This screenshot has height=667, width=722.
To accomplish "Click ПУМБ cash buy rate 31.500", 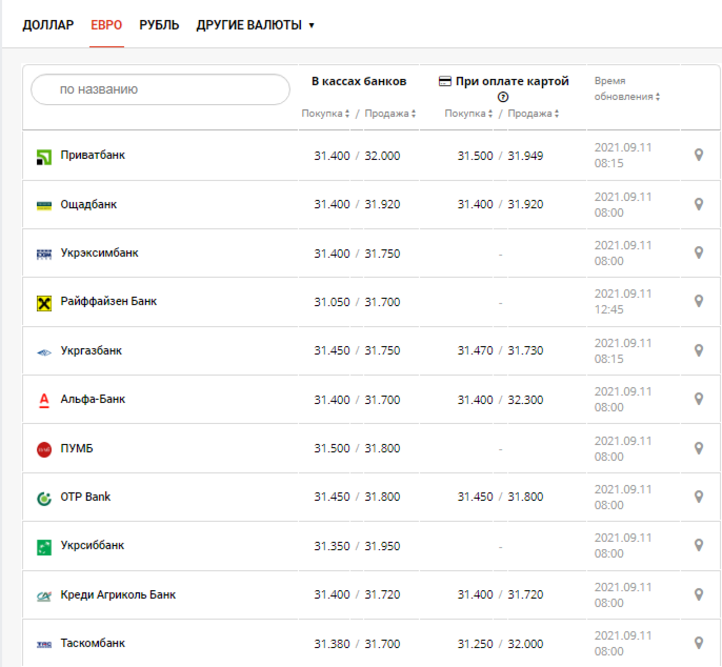I will [x=332, y=448].
